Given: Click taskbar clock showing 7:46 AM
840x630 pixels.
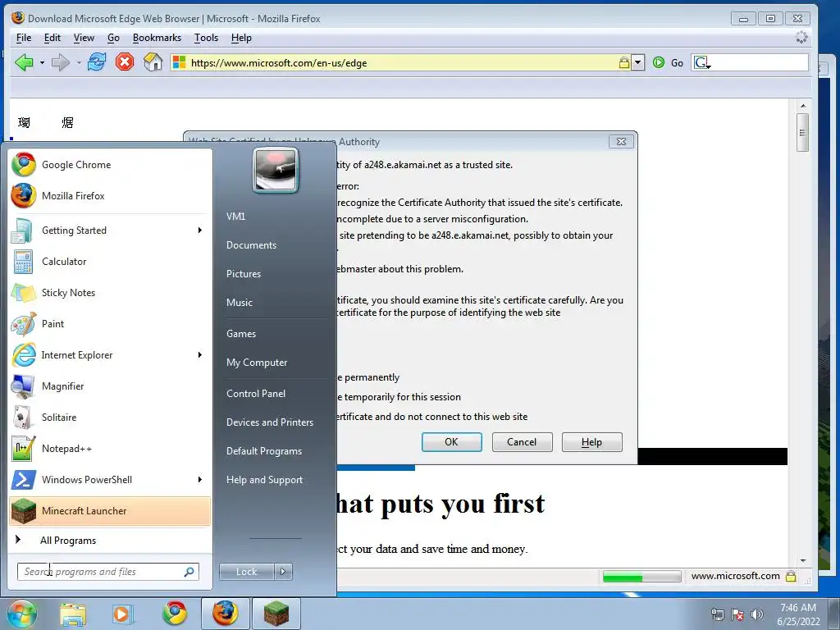Looking at the screenshot, I should [798, 614].
